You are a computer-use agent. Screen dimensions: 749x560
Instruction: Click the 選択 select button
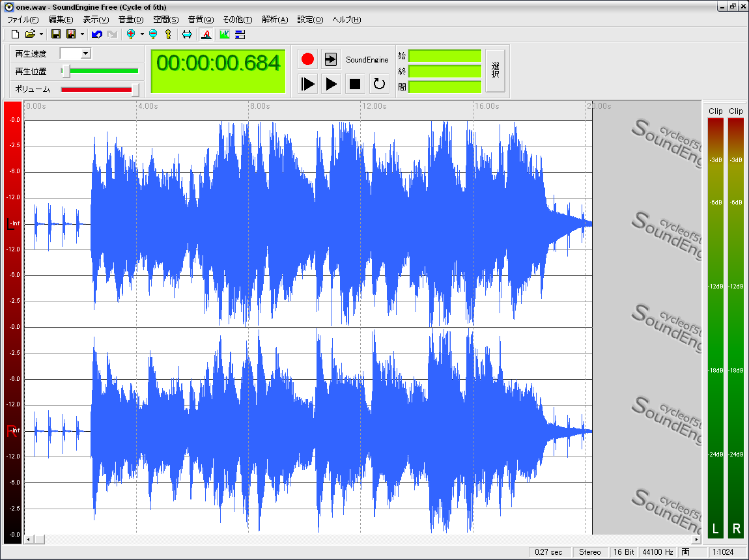coord(496,70)
